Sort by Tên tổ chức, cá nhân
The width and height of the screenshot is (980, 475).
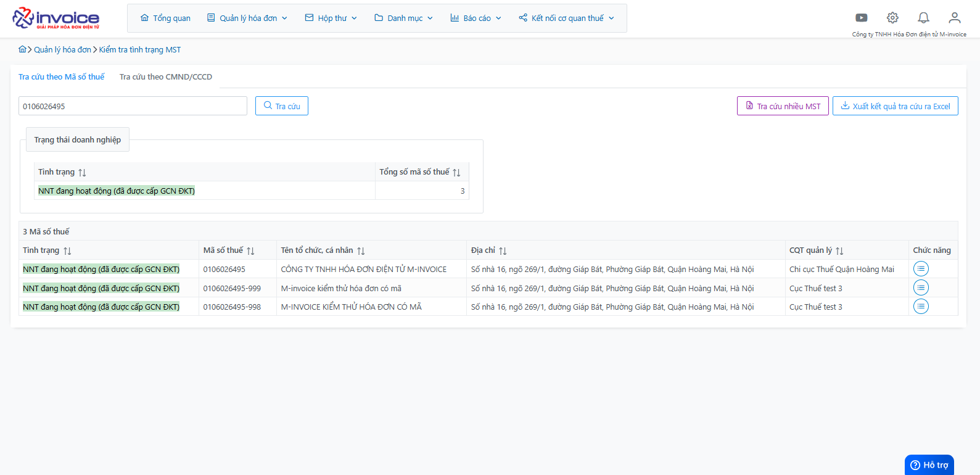pyautogui.click(x=361, y=250)
